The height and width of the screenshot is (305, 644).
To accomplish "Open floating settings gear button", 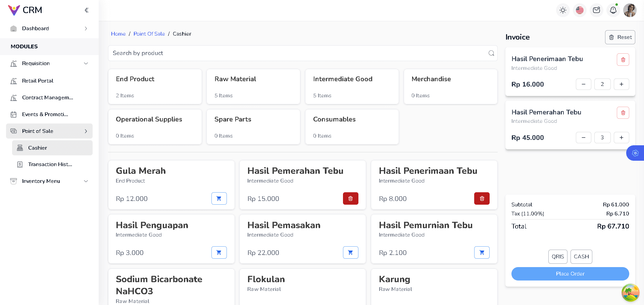I will click(635, 153).
